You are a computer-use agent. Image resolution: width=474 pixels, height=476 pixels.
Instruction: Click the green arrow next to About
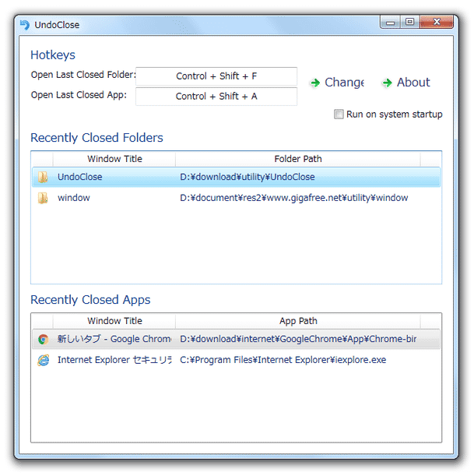coord(387,83)
